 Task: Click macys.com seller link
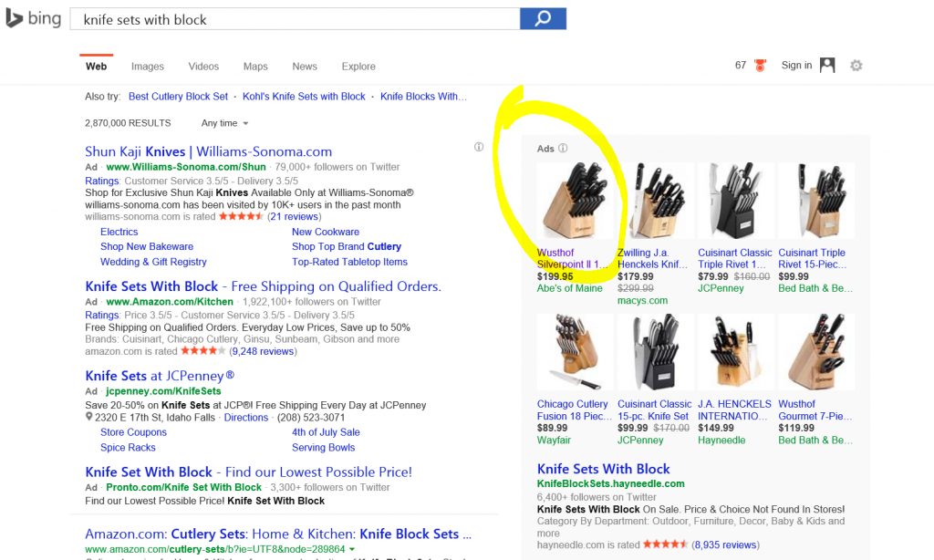643,301
